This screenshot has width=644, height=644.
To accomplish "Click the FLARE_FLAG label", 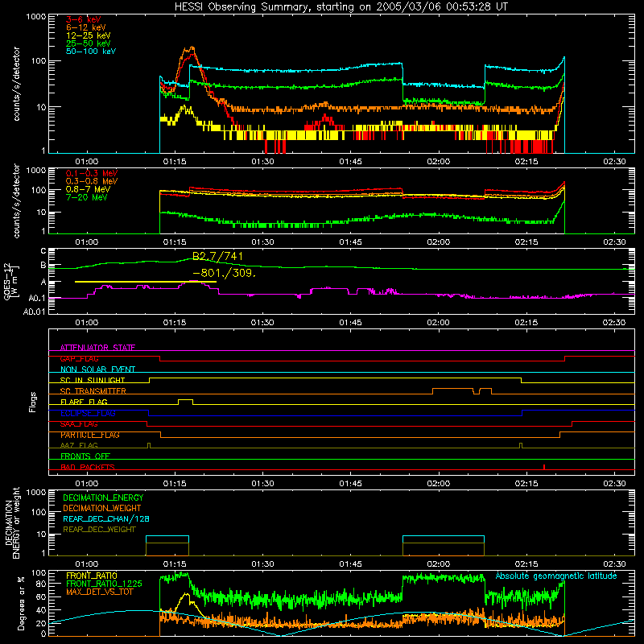I will 84,402.
